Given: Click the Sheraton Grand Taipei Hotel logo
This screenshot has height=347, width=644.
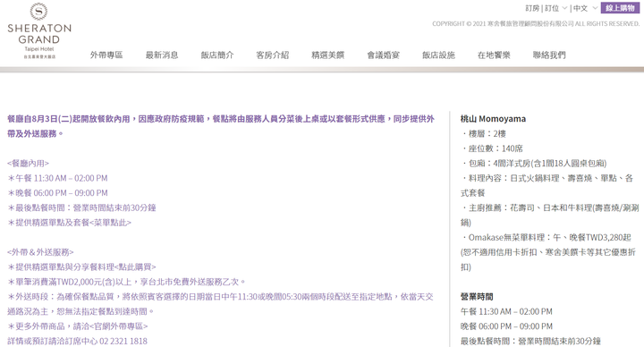Looking at the screenshot, I should [x=39, y=30].
